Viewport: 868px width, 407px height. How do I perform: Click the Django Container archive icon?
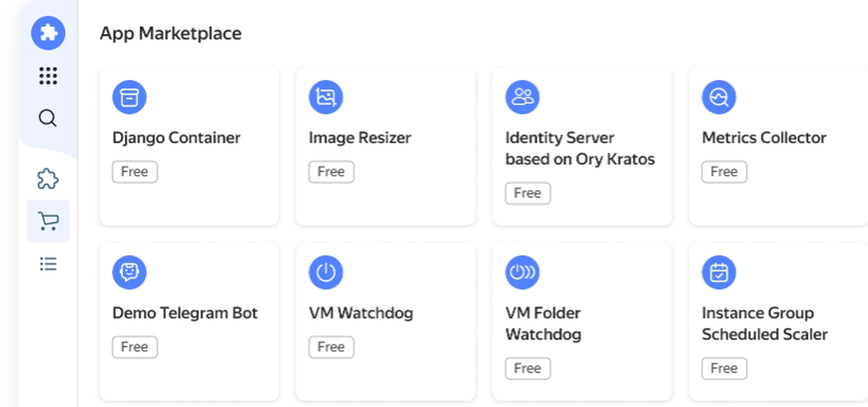click(129, 97)
